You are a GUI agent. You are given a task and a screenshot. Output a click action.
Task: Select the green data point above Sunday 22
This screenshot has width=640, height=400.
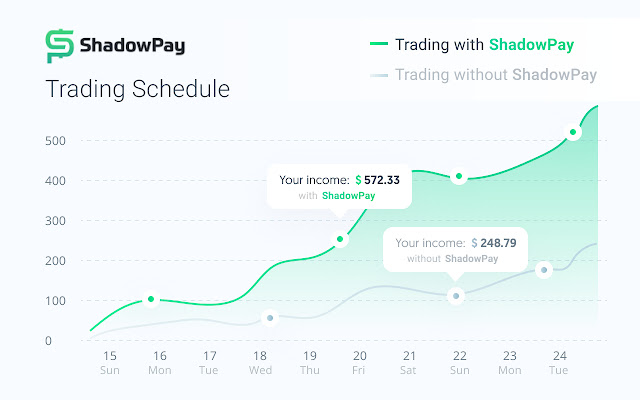tap(459, 177)
